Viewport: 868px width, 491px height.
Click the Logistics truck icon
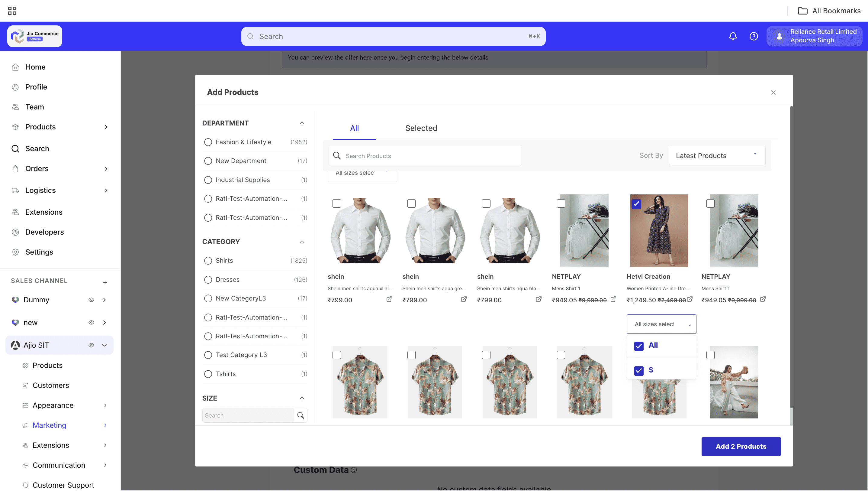[15, 190]
